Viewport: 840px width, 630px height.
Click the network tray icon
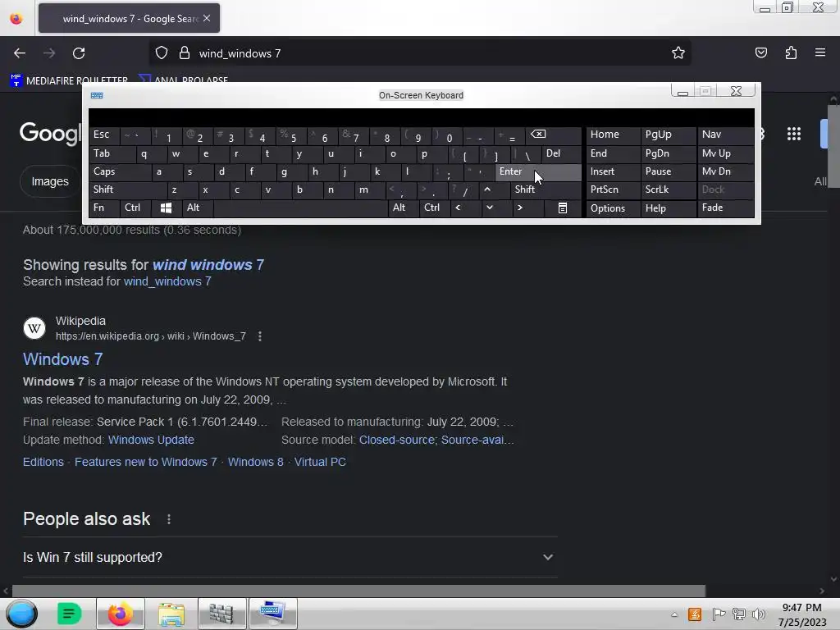pyautogui.click(x=739, y=614)
